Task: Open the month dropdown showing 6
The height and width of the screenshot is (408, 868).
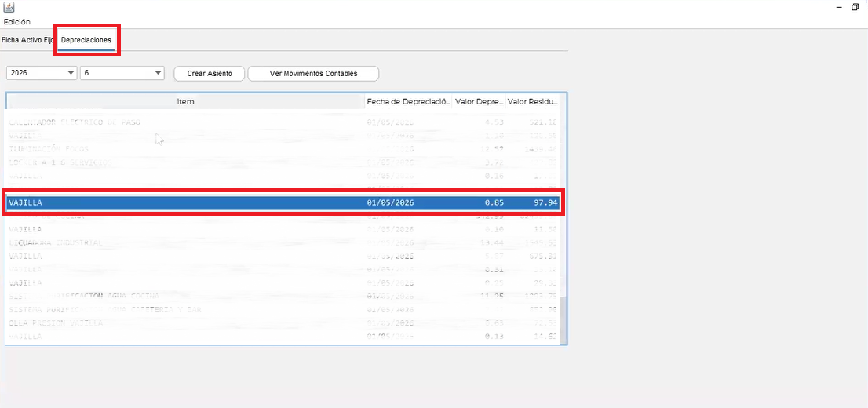Action: tap(122, 73)
